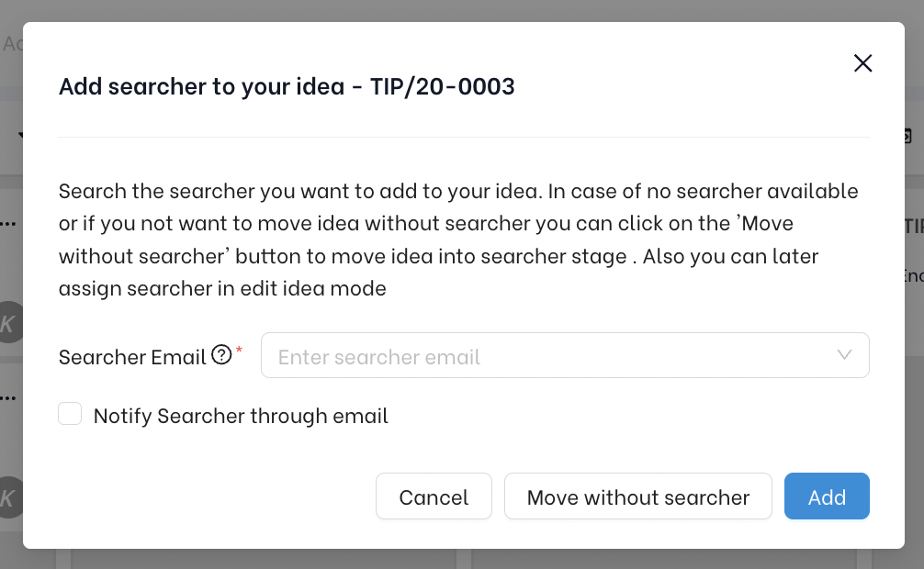Toggle notification via Notify Searcher label text
The width and height of the screenshot is (924, 569).
241,416
